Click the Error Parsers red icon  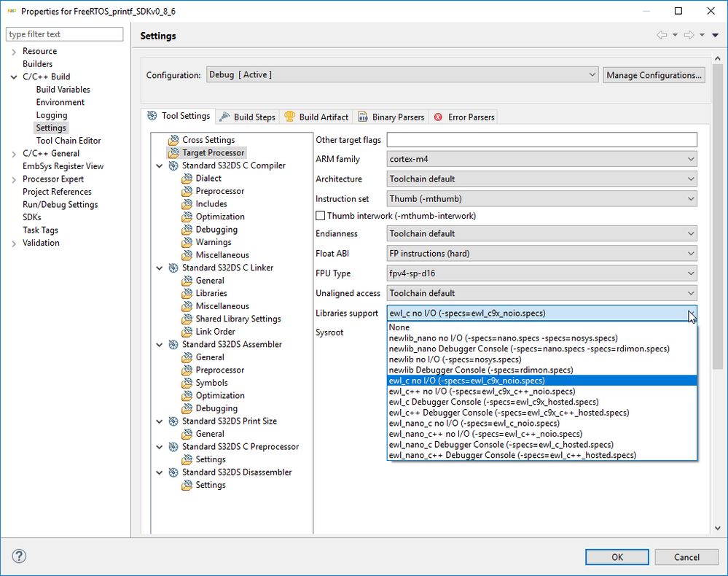(x=438, y=117)
